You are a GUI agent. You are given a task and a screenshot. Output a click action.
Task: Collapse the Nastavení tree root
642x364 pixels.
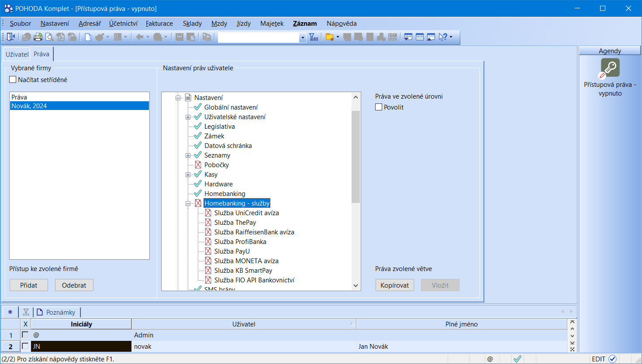click(178, 98)
